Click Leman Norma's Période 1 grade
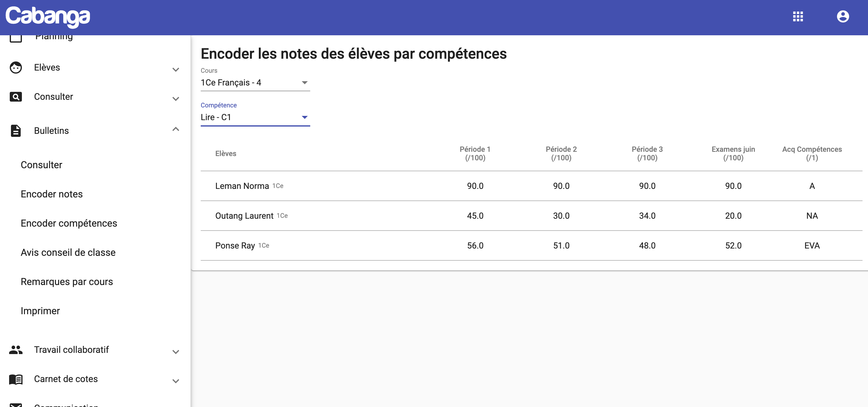This screenshot has height=407, width=868. click(475, 186)
